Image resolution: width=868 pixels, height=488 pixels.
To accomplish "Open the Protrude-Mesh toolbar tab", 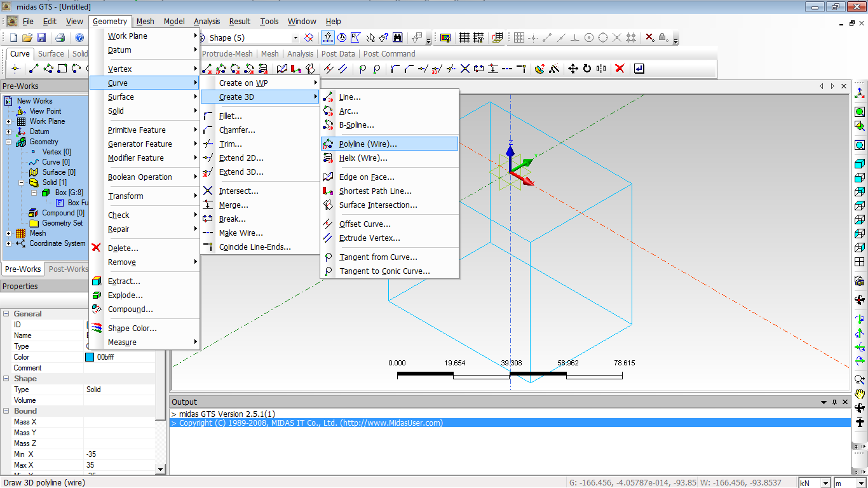I will (227, 54).
